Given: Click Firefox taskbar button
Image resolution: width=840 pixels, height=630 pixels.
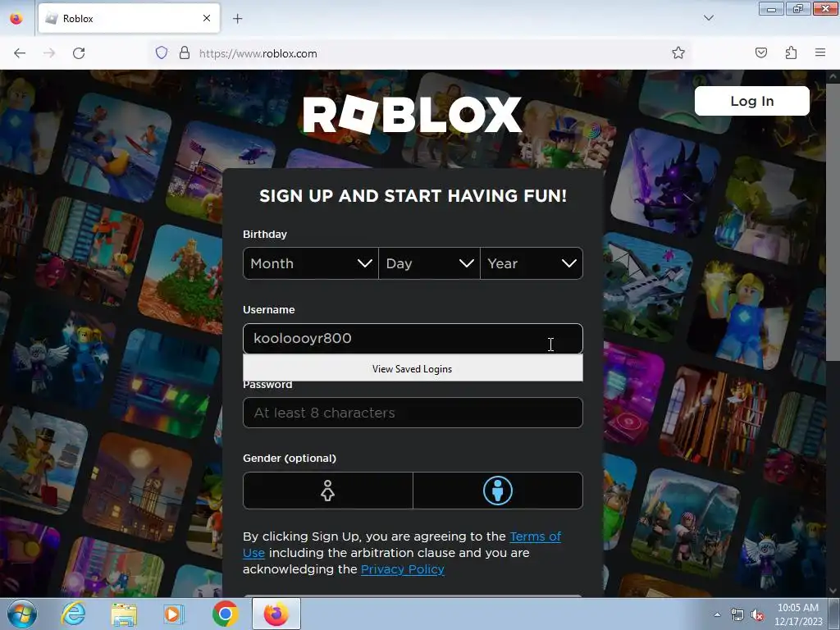Looking at the screenshot, I should coord(276,614).
